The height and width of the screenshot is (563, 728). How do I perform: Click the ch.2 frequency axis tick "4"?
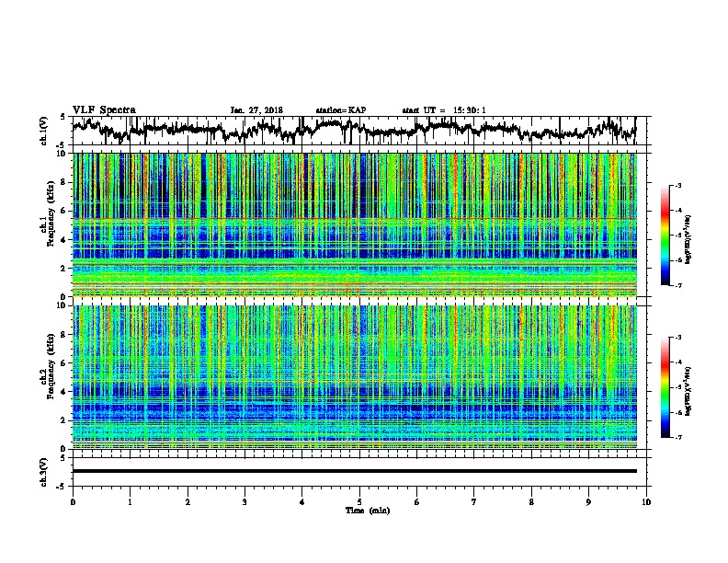click(63, 392)
